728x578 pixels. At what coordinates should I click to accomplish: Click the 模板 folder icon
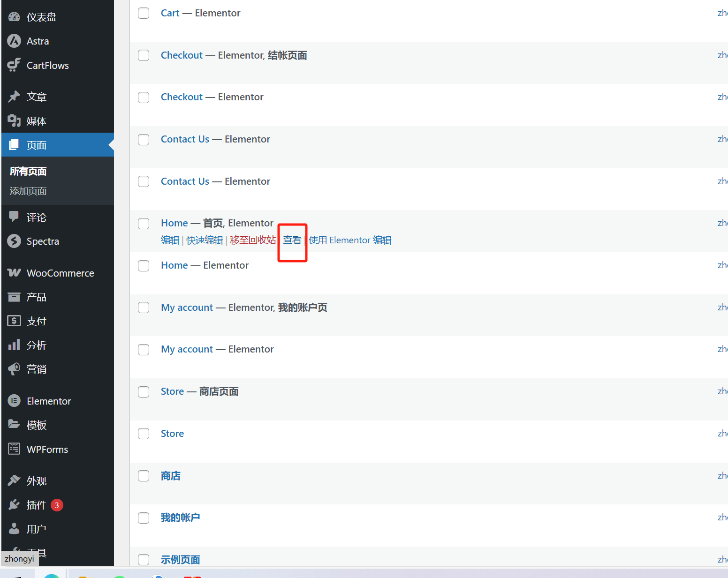click(x=14, y=425)
